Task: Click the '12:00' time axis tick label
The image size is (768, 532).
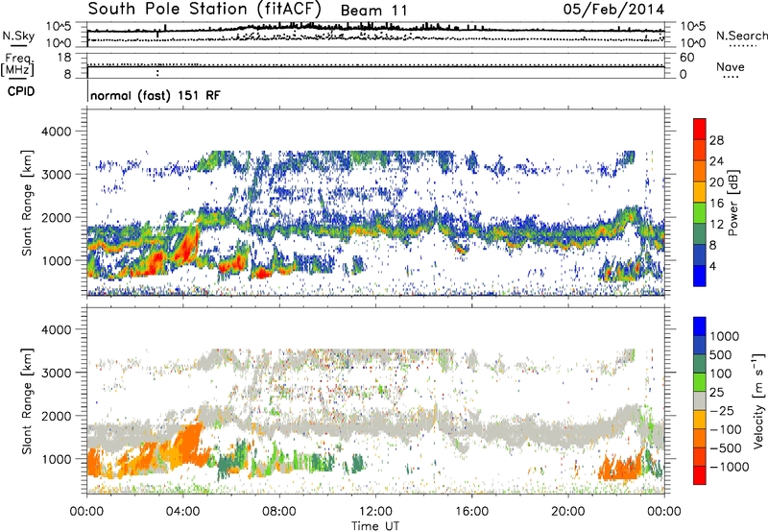Action: click(375, 512)
